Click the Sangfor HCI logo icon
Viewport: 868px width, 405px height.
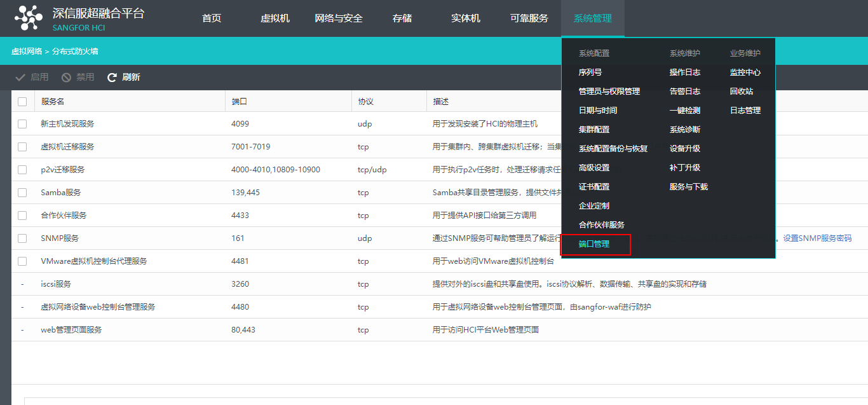(x=28, y=18)
